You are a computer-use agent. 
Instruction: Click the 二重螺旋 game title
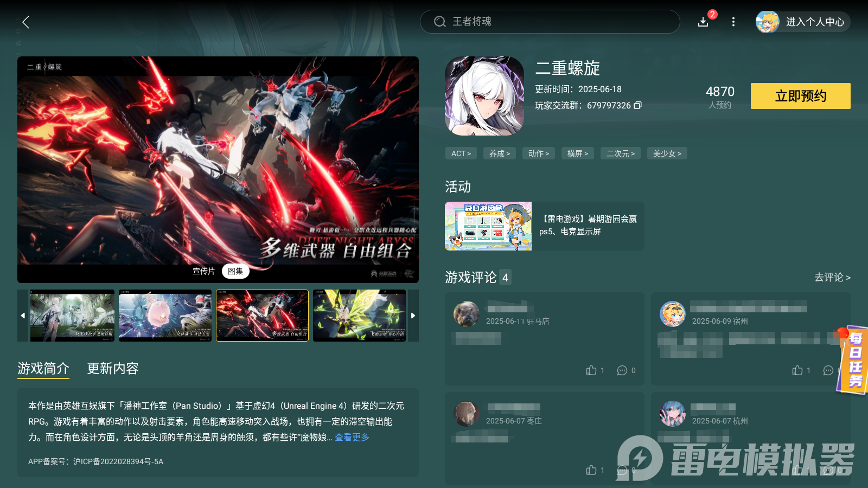click(x=567, y=68)
